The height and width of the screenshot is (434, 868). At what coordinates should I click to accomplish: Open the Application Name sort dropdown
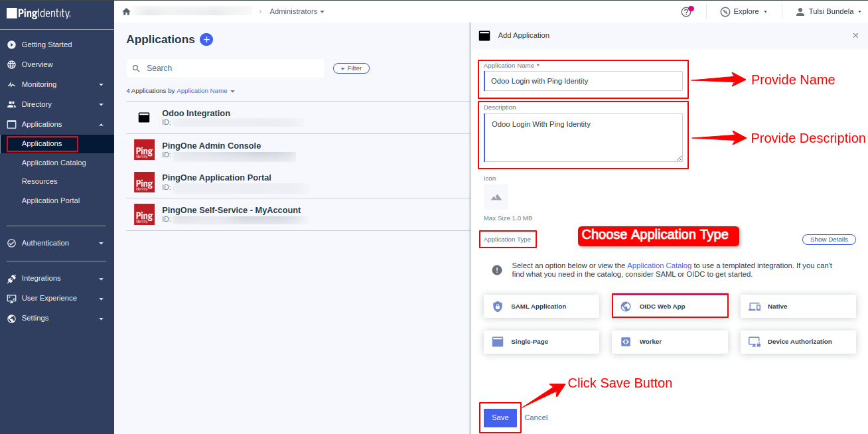pyautogui.click(x=206, y=91)
